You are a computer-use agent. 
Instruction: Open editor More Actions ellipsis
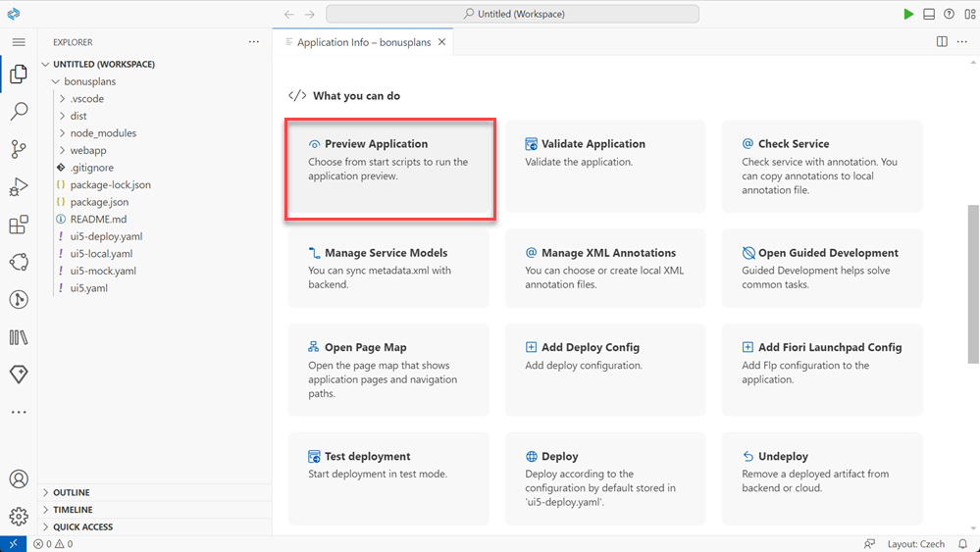(962, 42)
